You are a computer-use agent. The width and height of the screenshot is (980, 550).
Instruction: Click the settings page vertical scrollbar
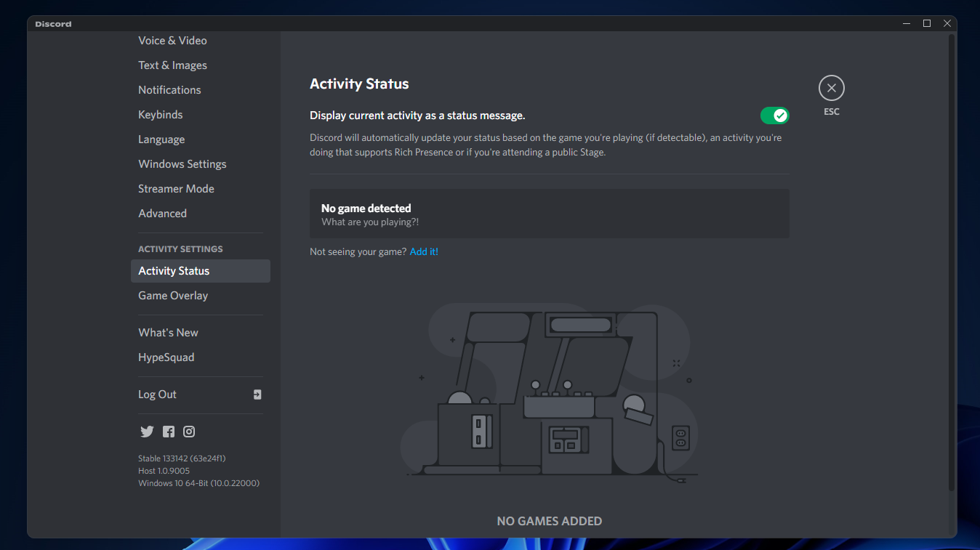(952, 262)
